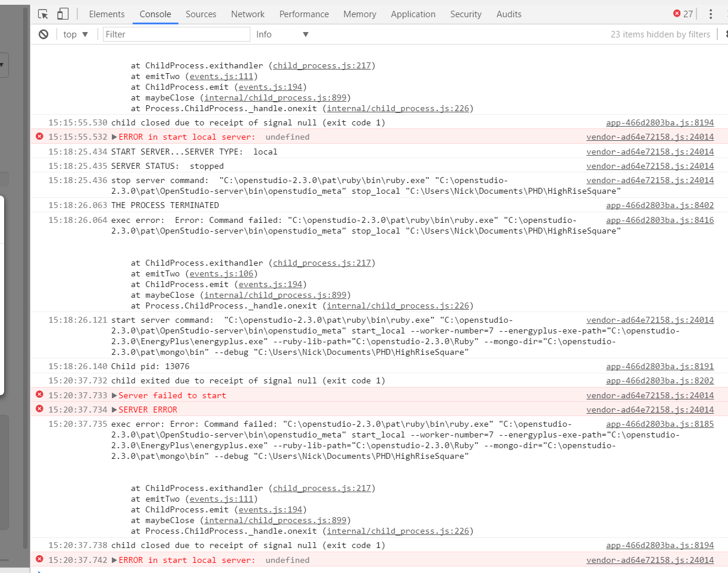Click inside the Filter input field
Image resolution: width=728 pixels, height=573 pixels.
[176, 34]
